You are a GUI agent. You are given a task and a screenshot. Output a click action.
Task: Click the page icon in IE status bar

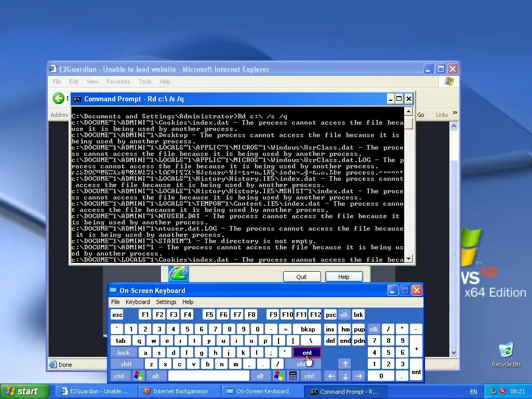pyautogui.click(x=52, y=364)
